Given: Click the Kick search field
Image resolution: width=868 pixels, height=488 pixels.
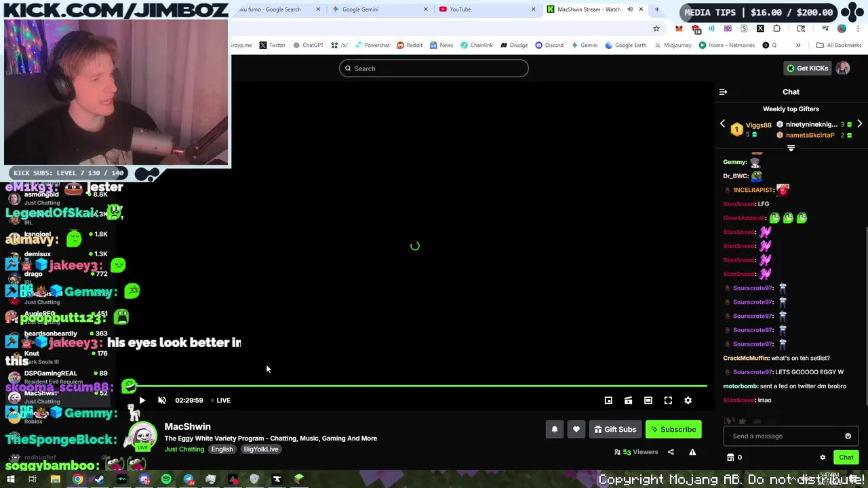Looking at the screenshot, I should coord(434,68).
